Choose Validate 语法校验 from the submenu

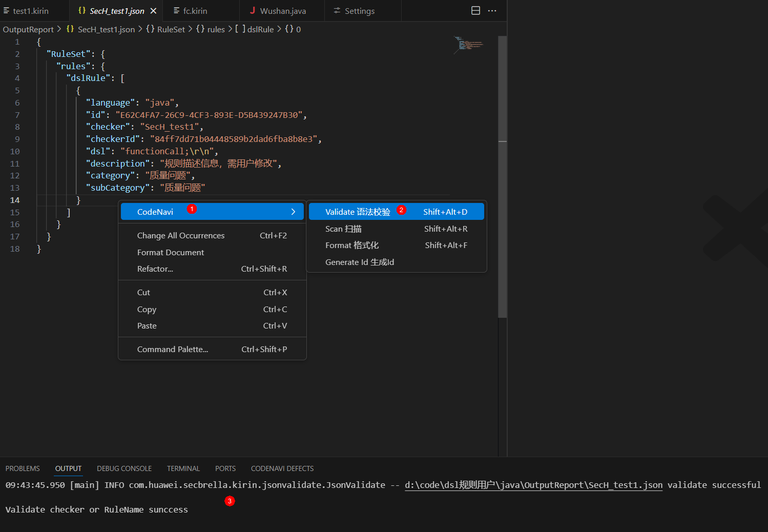397,212
